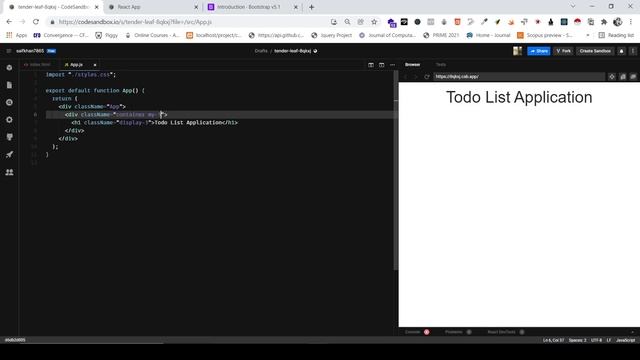
Task: Click the Create Sandbox button
Action: (595, 51)
